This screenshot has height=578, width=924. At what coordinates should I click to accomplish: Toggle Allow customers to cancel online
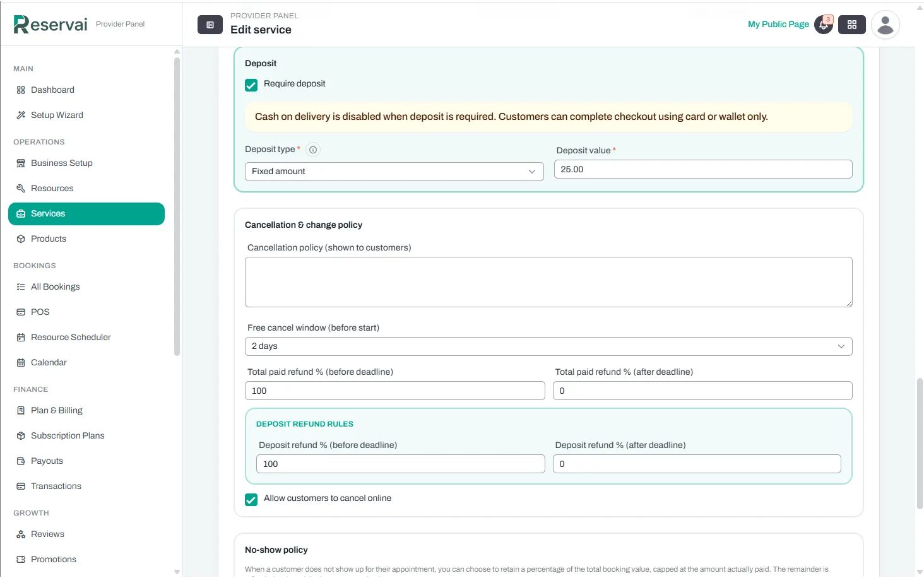coord(251,500)
